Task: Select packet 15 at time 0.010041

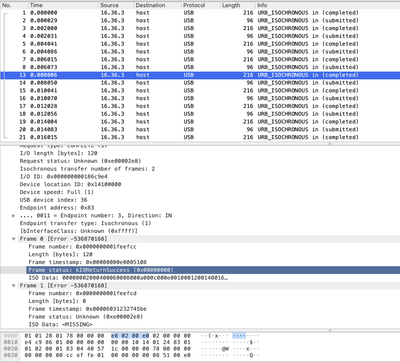Action: [200, 90]
